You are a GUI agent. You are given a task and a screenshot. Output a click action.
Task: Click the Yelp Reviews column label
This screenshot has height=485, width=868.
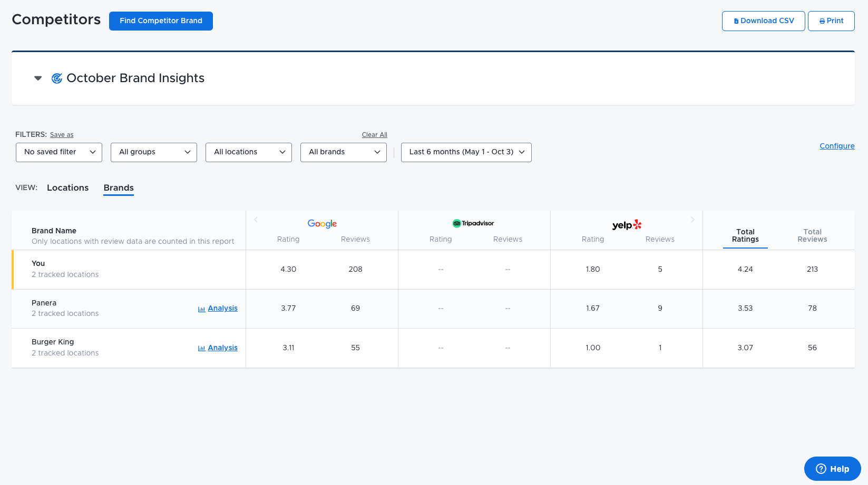point(660,239)
